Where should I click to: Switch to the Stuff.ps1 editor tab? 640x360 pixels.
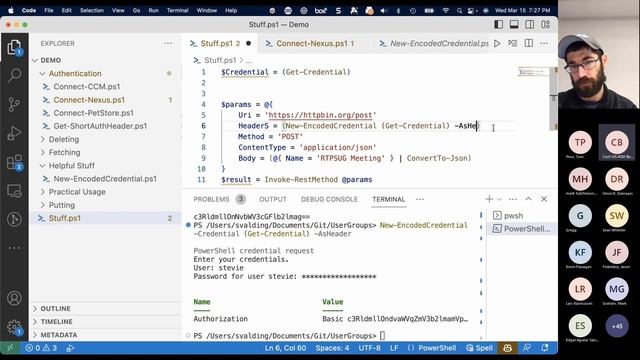coord(220,43)
